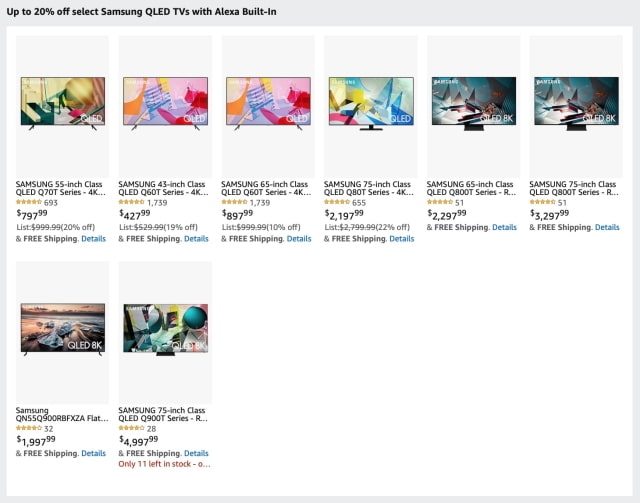Open shipping Details for $797.99 TV
The width and height of the screenshot is (640, 503).
tap(93, 239)
